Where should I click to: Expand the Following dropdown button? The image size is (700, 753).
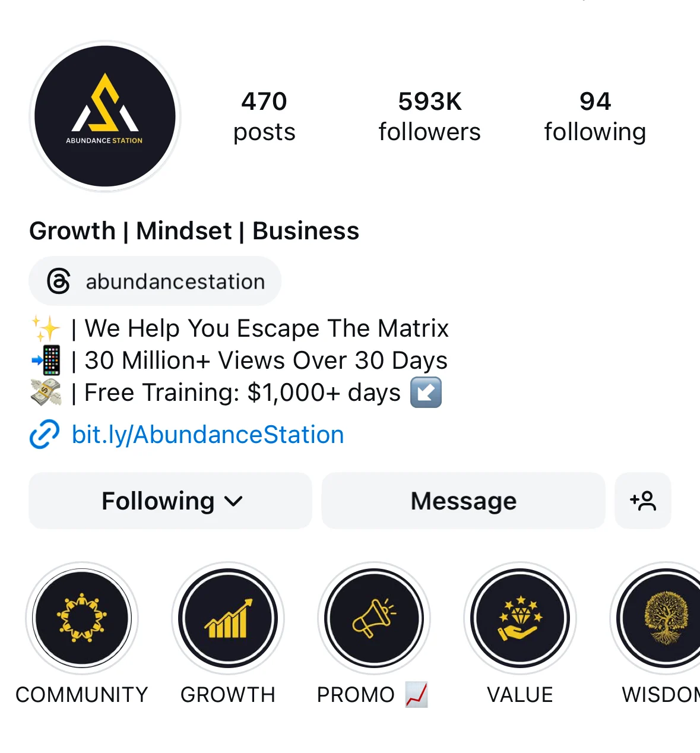coord(170,501)
